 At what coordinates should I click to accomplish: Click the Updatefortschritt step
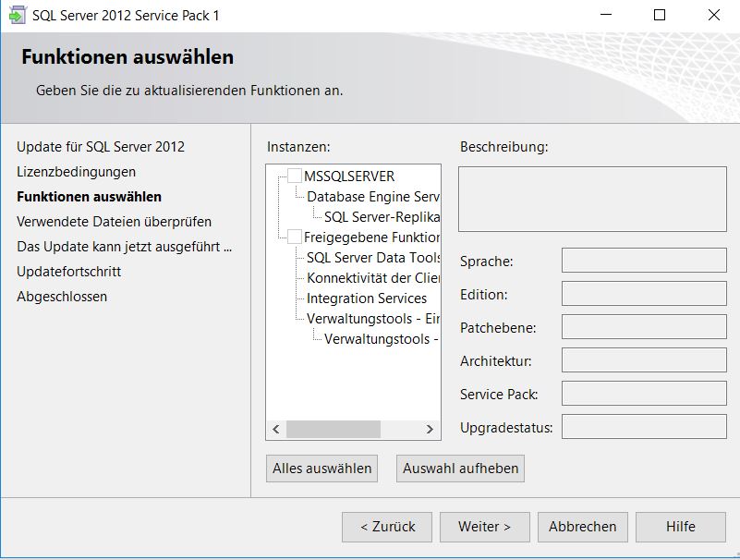click(69, 272)
